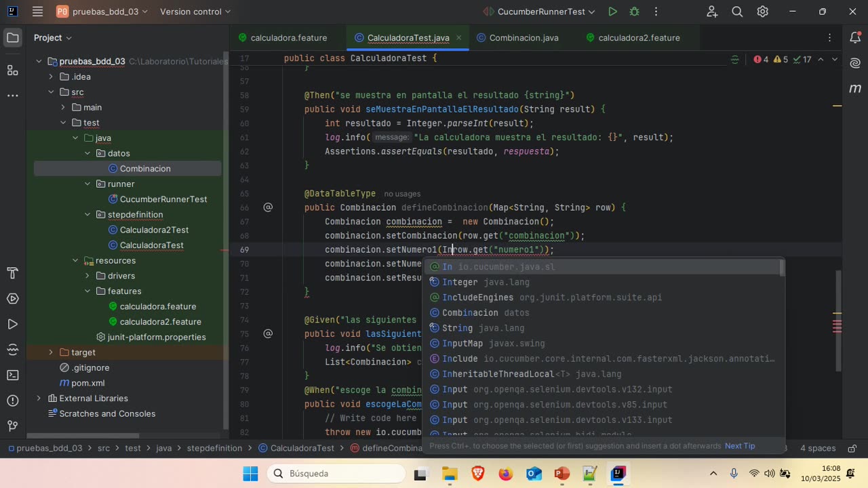Click the completion popup scrollbar thumb
Screen dimensions: 868x488
click(782, 268)
